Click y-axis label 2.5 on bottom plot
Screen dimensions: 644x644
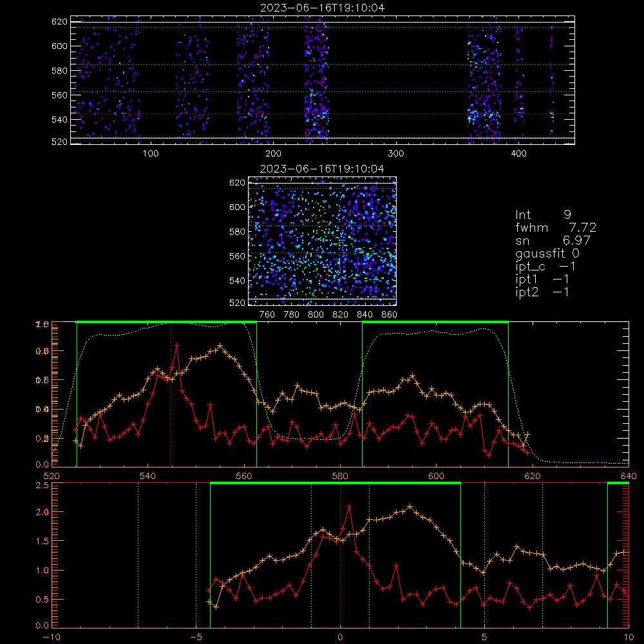(43, 486)
